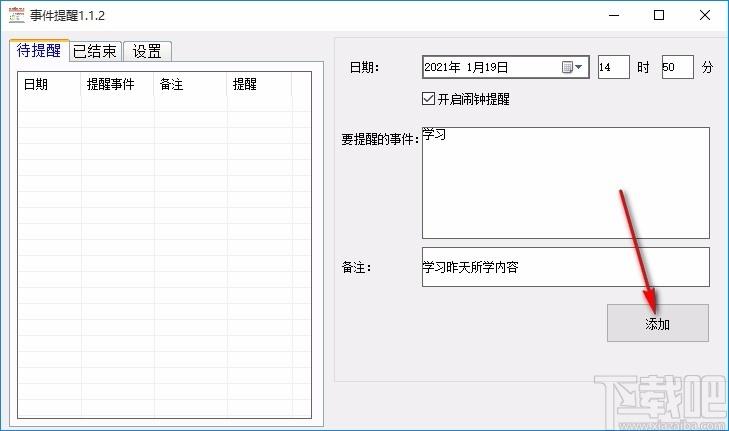Screen dimensions: 729x431
Task: Click the 时 label after hour field
Action: (643, 68)
